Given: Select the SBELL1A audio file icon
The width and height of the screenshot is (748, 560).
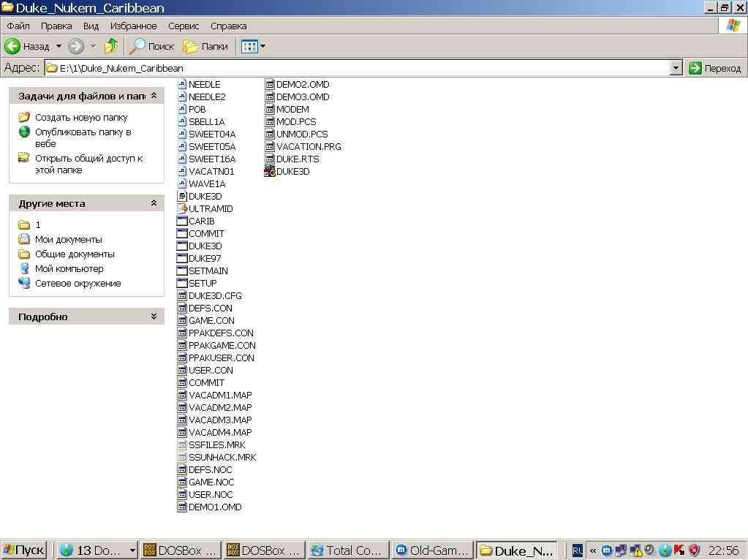Looking at the screenshot, I should pos(182,121).
